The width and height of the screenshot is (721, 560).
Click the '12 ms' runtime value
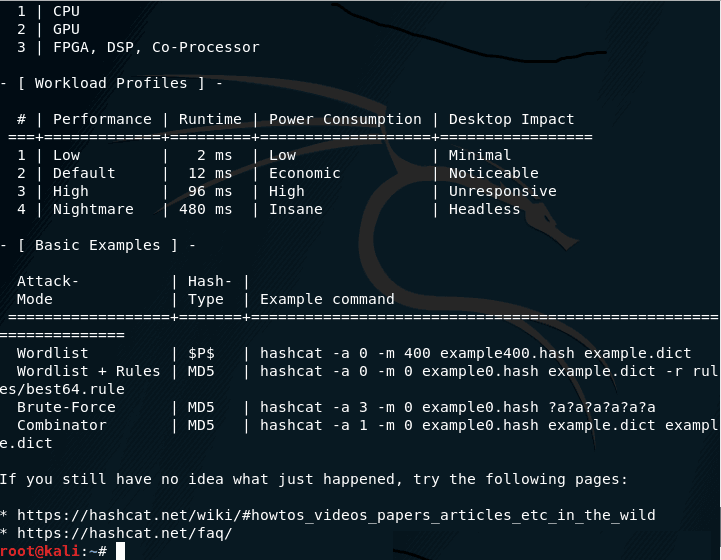[210, 173]
